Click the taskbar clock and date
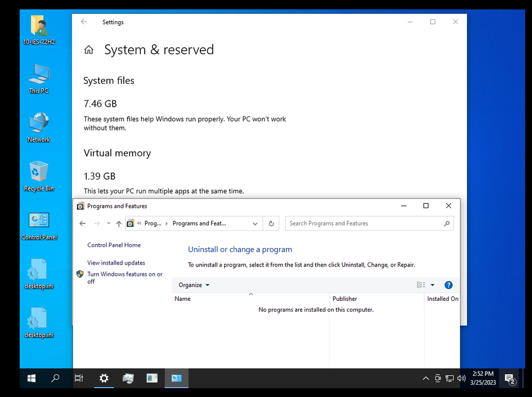532x397 pixels. [x=483, y=378]
